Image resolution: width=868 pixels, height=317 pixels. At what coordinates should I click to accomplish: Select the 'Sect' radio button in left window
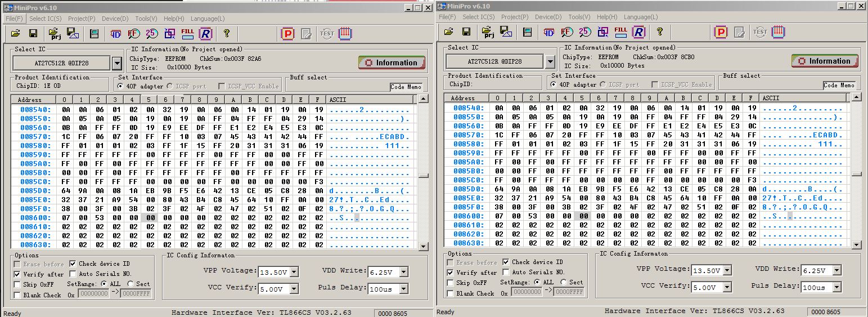point(132,284)
